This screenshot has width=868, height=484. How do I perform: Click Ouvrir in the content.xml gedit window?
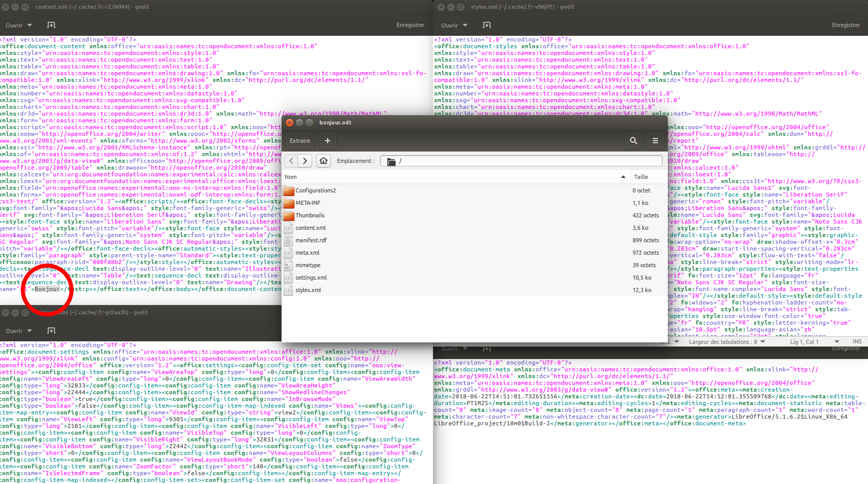pyautogui.click(x=14, y=25)
